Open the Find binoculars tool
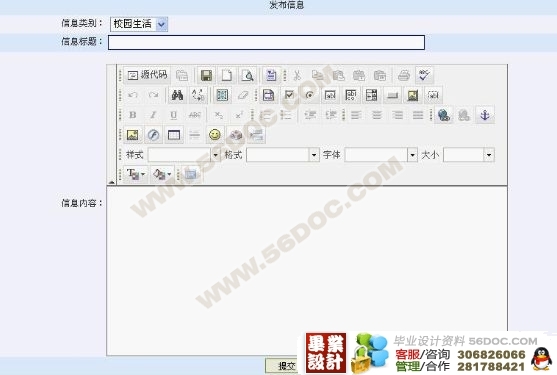 click(177, 95)
